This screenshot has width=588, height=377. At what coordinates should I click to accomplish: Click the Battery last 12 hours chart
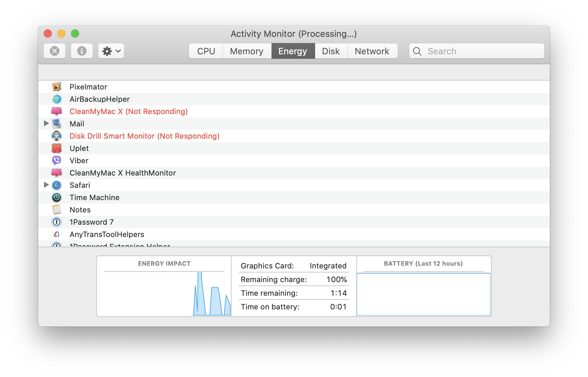coord(424,294)
